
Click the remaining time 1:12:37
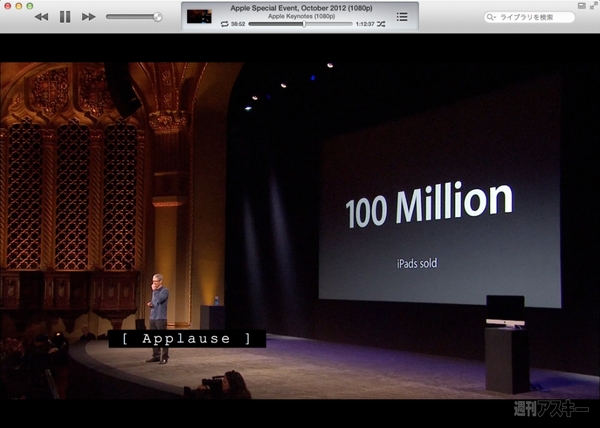365,24
